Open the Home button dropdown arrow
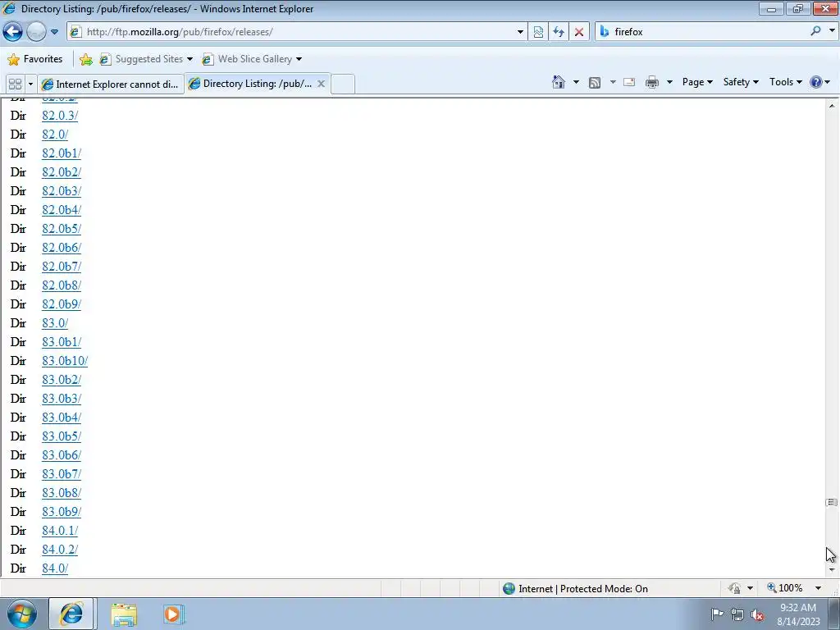Image resolution: width=840 pixels, height=630 pixels. click(576, 82)
